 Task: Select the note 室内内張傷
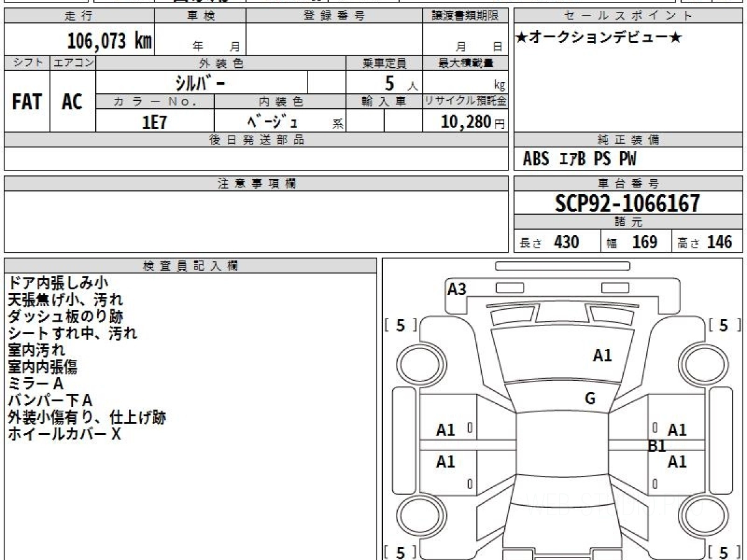tap(42, 367)
